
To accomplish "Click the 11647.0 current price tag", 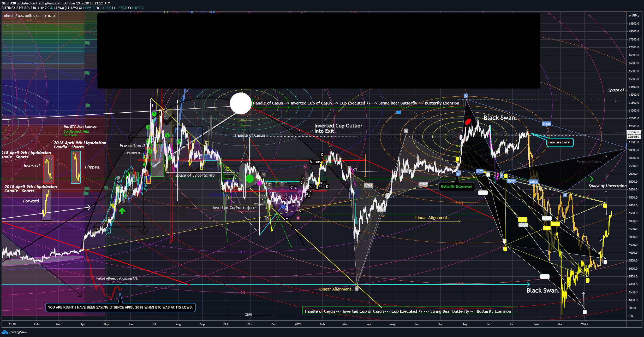I will (634, 132).
